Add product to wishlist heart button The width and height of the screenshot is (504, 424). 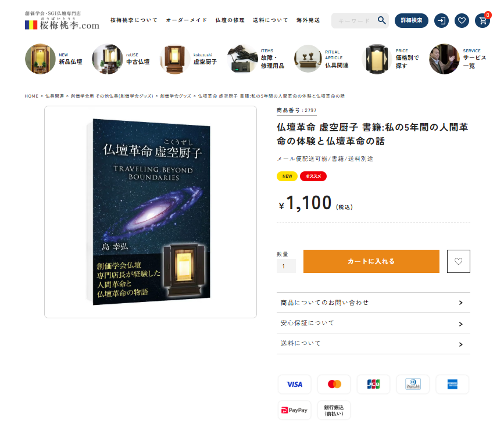point(458,261)
